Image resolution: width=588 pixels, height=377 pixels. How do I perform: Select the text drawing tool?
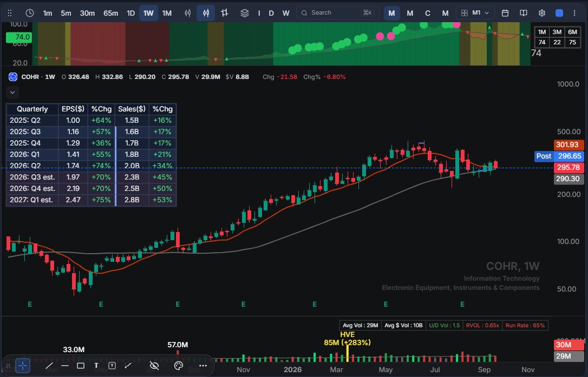point(96,366)
